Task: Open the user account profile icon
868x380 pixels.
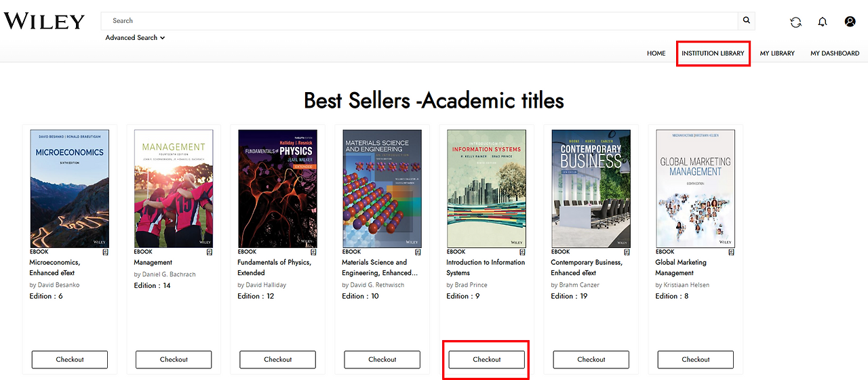Action: click(x=850, y=22)
